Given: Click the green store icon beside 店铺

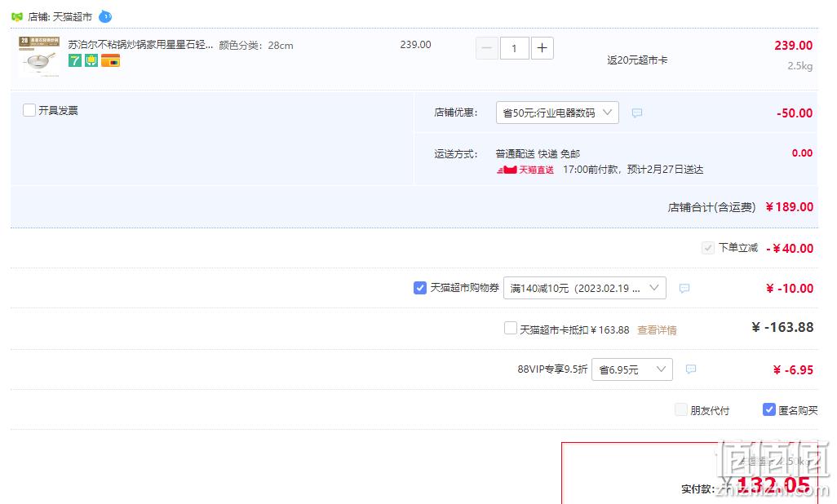Looking at the screenshot, I should [x=17, y=17].
